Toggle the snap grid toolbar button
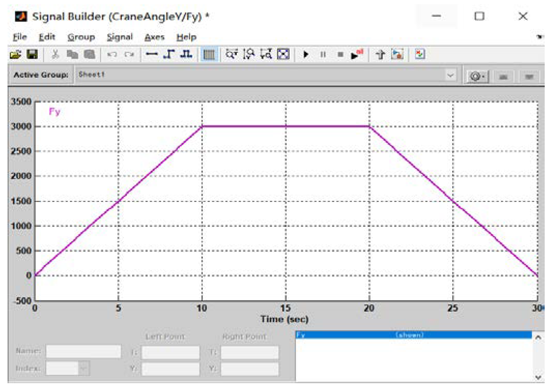Image resolution: width=553 pixels, height=392 pixels. (209, 54)
